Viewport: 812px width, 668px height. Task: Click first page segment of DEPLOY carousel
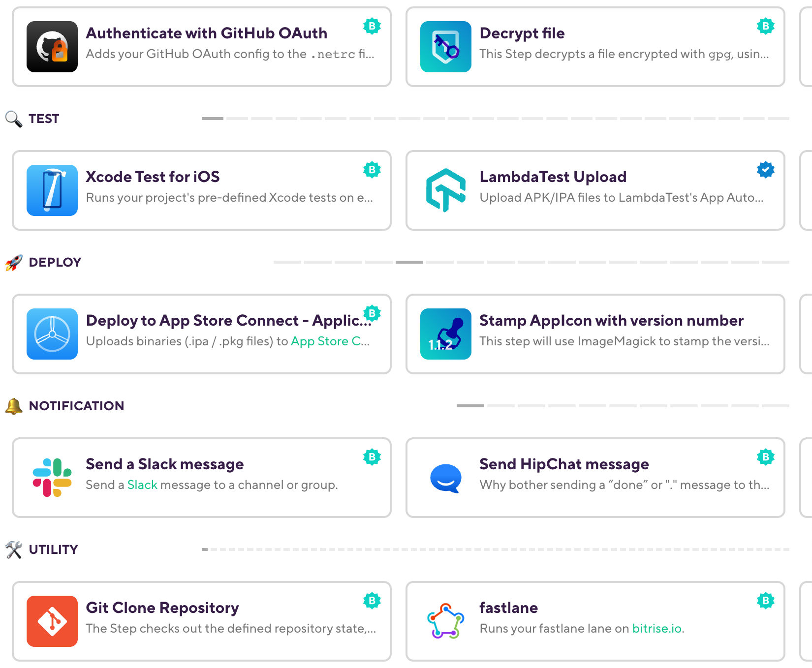click(x=287, y=262)
